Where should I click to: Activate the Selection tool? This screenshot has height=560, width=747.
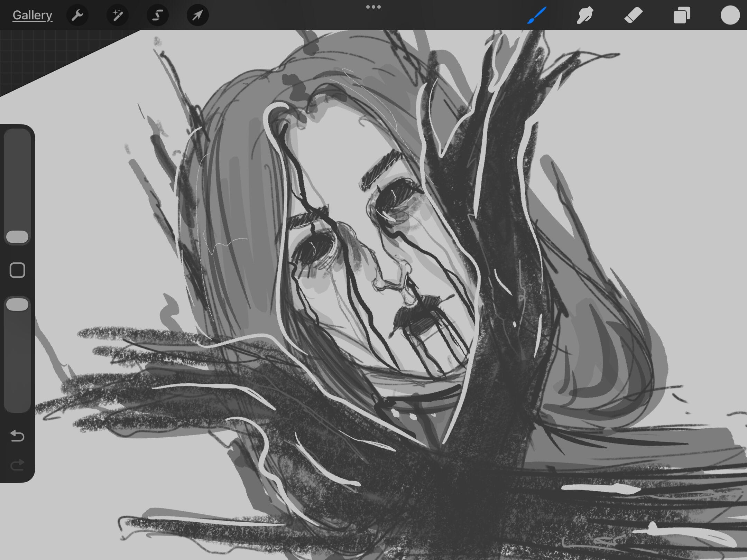158,15
